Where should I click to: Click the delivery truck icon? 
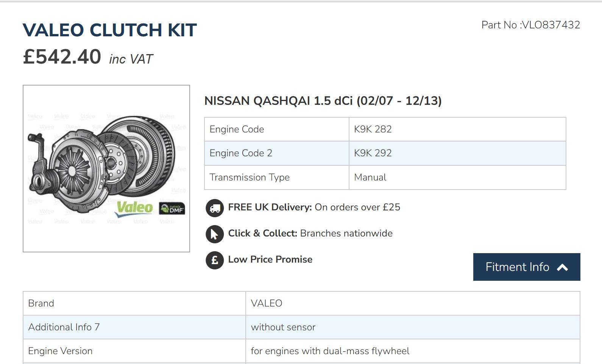click(x=215, y=208)
